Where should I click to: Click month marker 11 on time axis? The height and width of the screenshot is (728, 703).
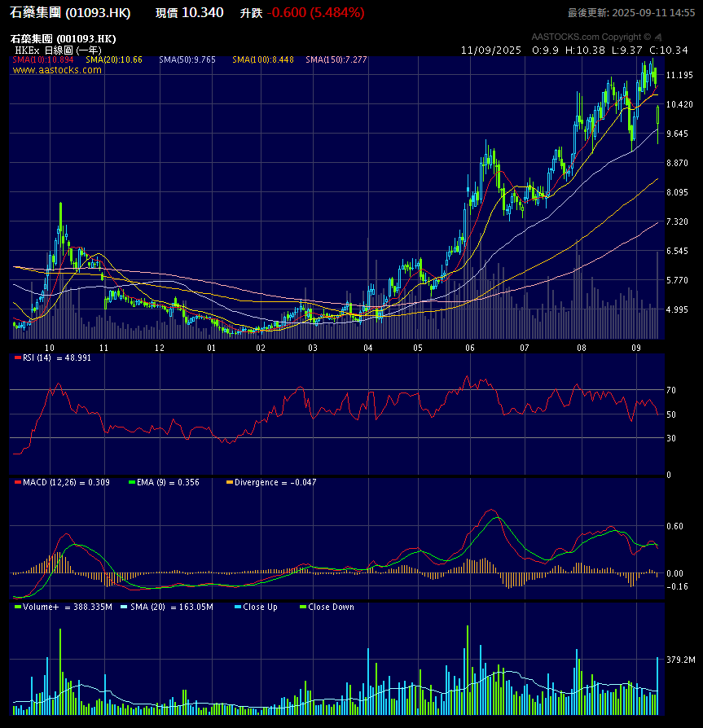(x=103, y=348)
